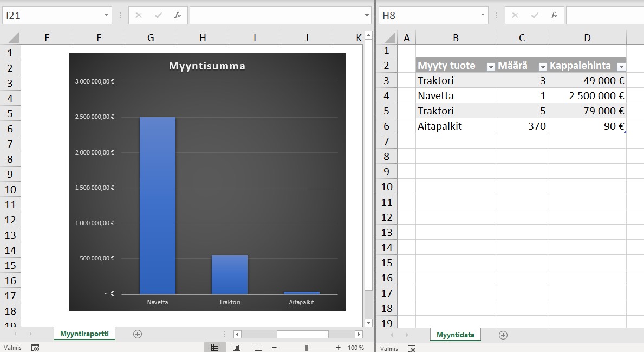Screen dimensions: 644x352
Task: Switch to Page Break Preview view
Action: click(258, 348)
